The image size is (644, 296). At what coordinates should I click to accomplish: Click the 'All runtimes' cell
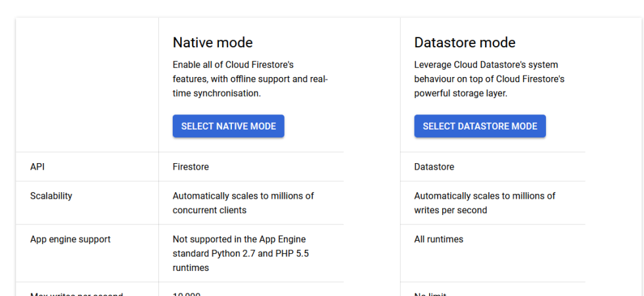click(439, 239)
